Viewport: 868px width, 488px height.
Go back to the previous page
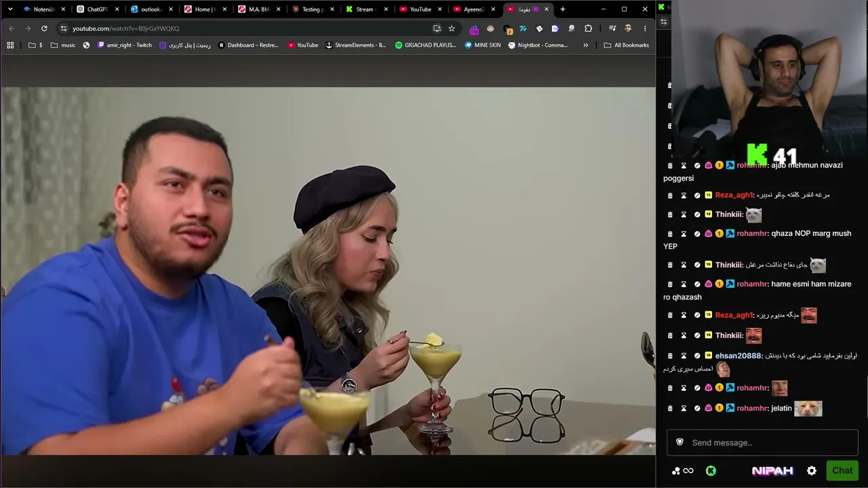point(12,28)
